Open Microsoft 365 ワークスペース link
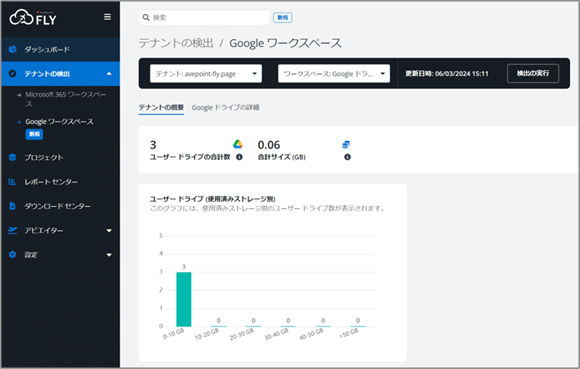This screenshot has height=369, width=580. [x=65, y=99]
